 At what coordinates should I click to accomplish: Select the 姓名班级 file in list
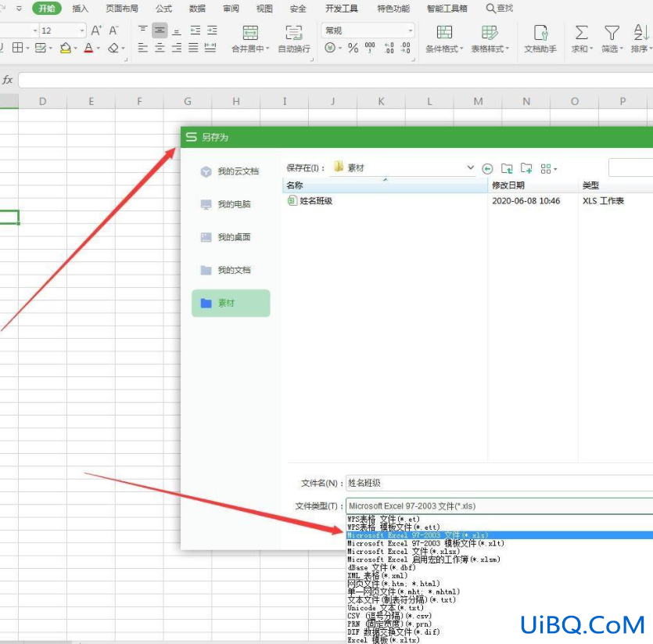310,201
